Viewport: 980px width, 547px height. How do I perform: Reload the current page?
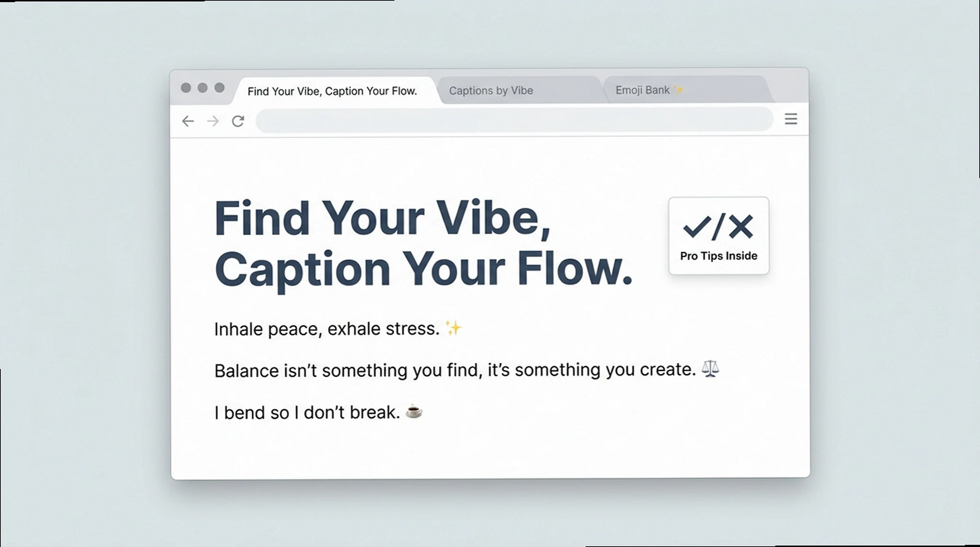tap(238, 121)
